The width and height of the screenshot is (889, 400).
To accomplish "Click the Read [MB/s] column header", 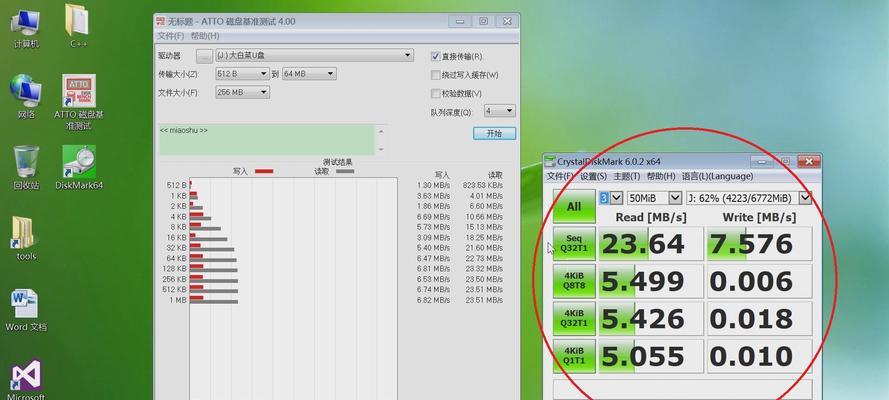I will [651, 217].
